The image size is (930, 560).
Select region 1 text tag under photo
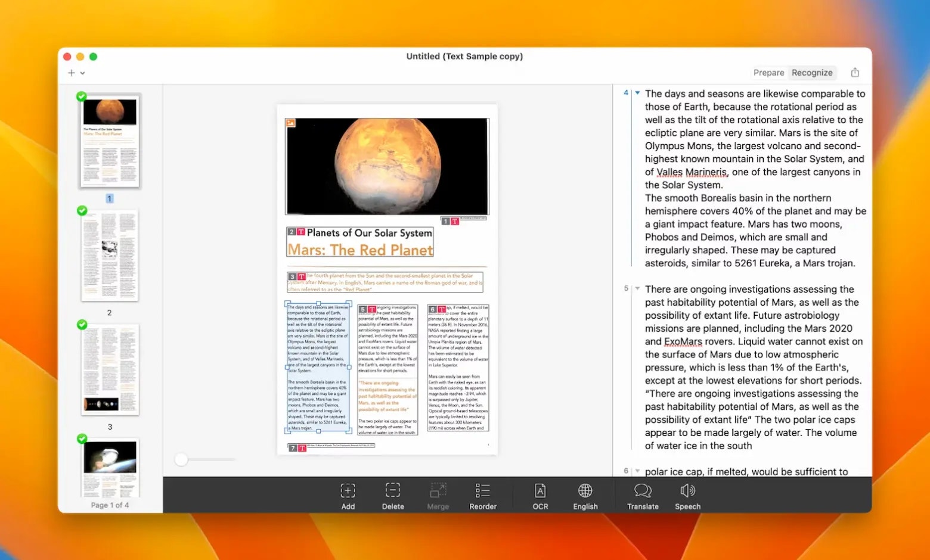[x=450, y=221]
